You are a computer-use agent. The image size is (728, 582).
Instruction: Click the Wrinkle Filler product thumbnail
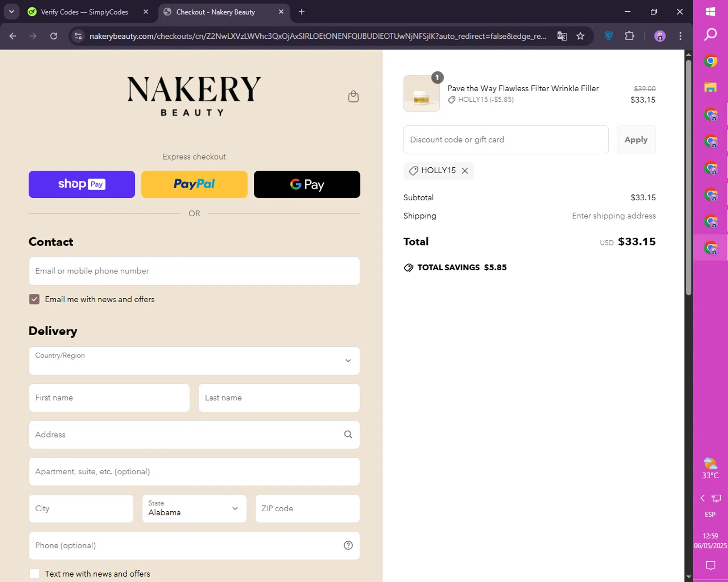(421, 94)
